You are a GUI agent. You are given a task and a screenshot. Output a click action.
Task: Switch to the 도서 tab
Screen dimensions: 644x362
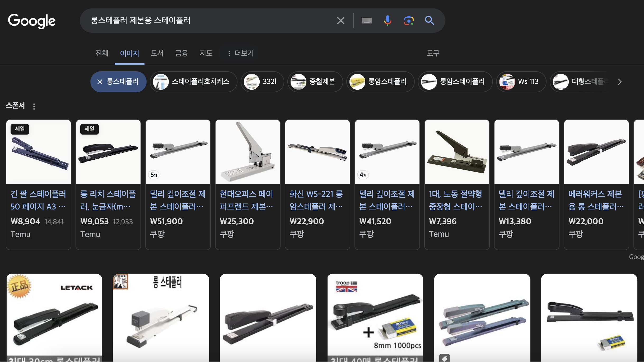[x=157, y=53]
